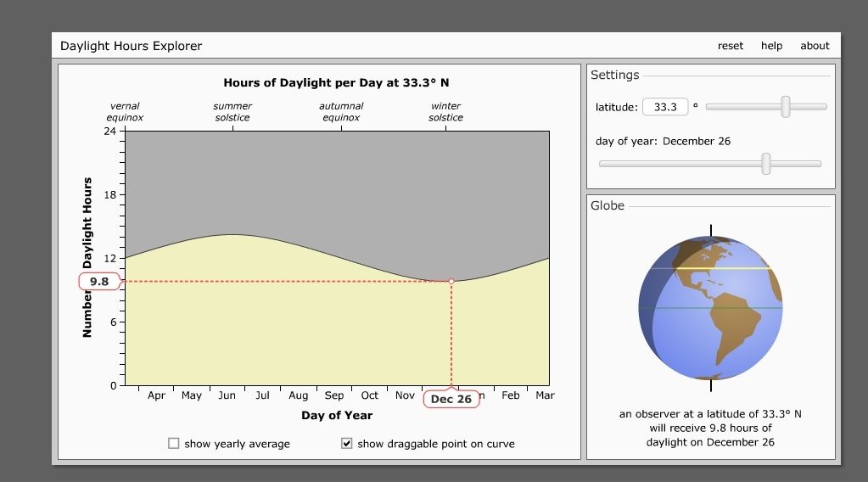Image resolution: width=868 pixels, height=482 pixels.
Task: Open the about menu item
Action: pyautogui.click(x=815, y=46)
